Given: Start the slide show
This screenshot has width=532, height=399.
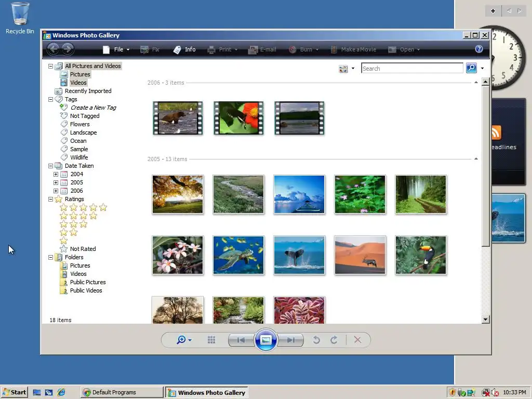Looking at the screenshot, I should [x=265, y=340].
